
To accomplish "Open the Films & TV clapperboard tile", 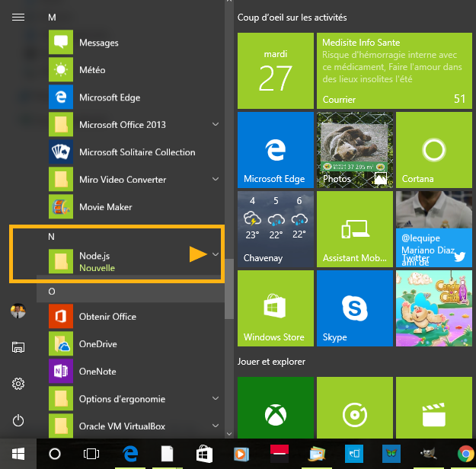I will point(434,407).
